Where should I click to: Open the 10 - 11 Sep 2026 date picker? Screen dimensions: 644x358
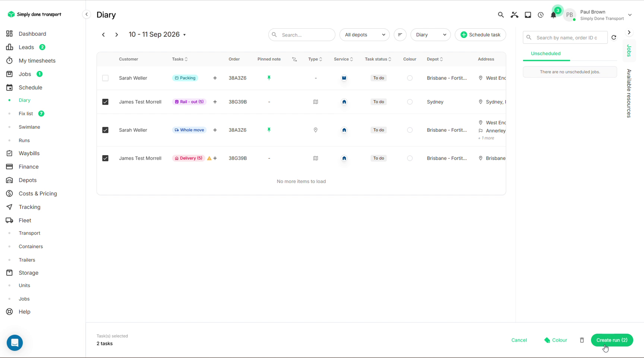coord(157,34)
